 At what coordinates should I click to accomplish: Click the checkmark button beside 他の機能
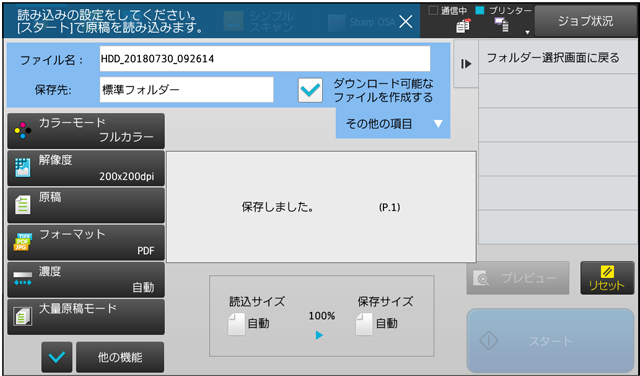click(x=57, y=357)
